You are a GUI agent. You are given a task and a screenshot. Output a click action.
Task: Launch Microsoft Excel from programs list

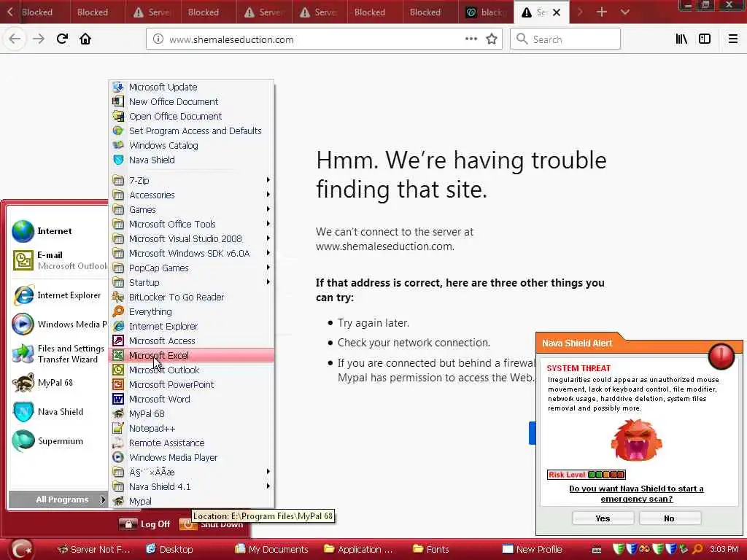click(192, 355)
